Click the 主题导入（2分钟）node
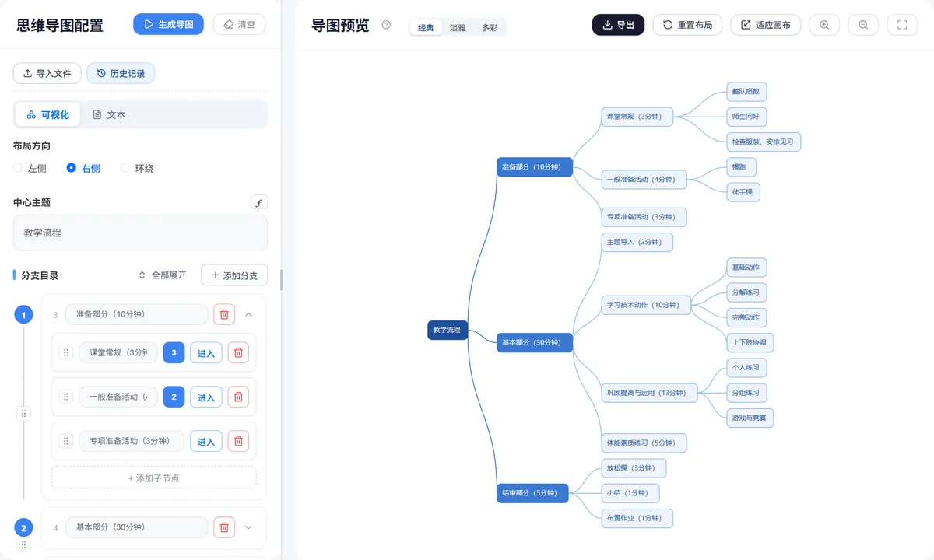The height and width of the screenshot is (560, 934). (x=637, y=242)
